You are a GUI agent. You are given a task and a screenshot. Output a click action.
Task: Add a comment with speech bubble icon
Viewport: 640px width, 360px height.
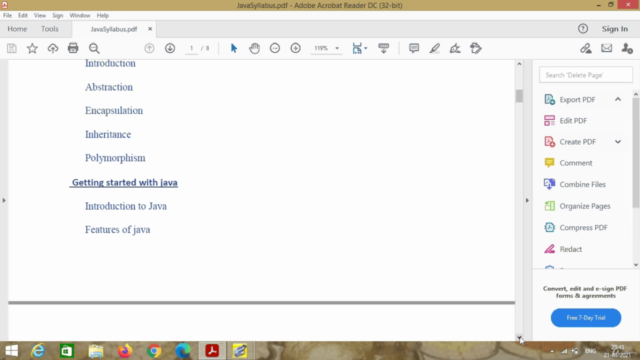click(414, 48)
